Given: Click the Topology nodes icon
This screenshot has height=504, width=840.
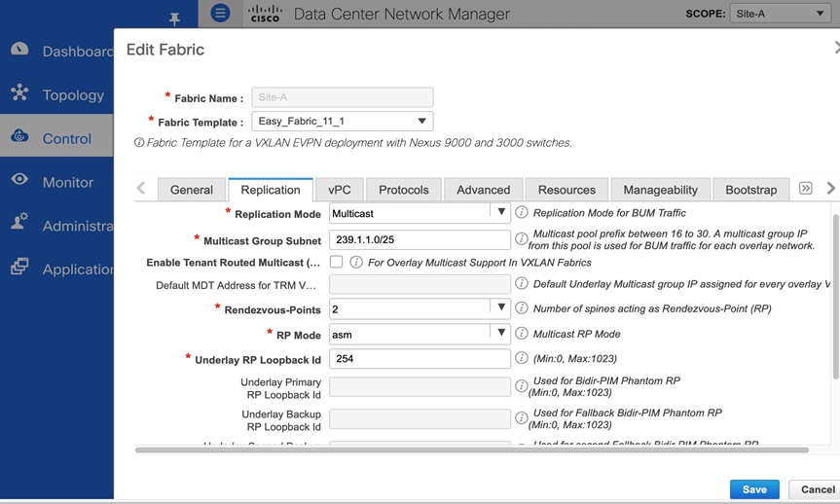Looking at the screenshot, I should click(x=19, y=93).
